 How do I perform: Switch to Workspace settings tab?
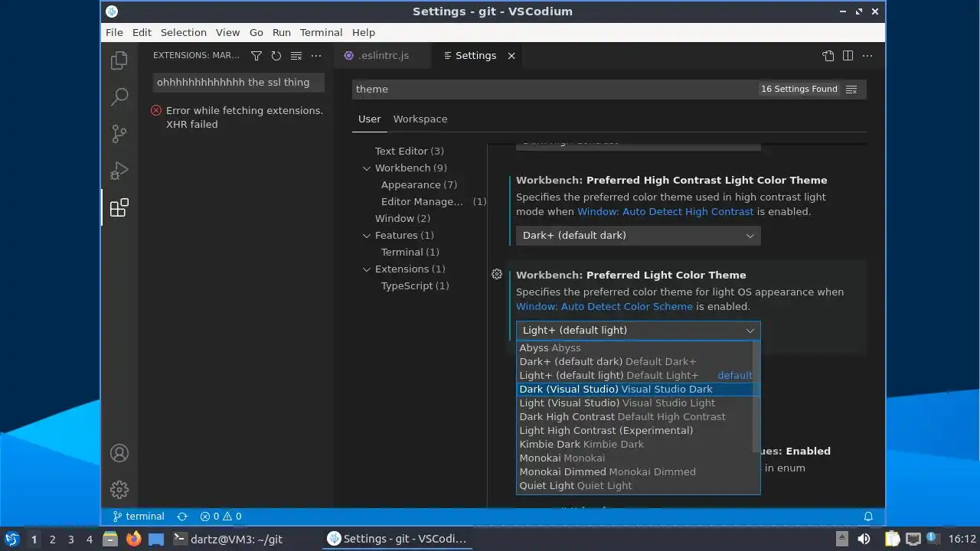tap(420, 119)
